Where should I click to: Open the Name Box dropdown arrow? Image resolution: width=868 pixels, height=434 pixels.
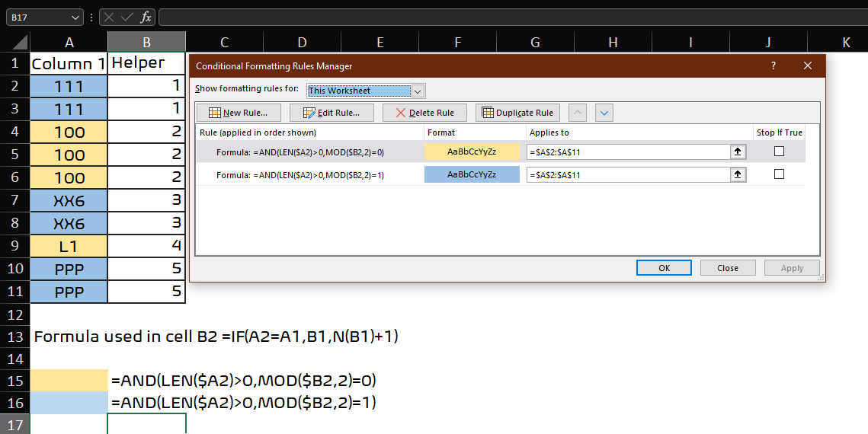click(x=75, y=18)
